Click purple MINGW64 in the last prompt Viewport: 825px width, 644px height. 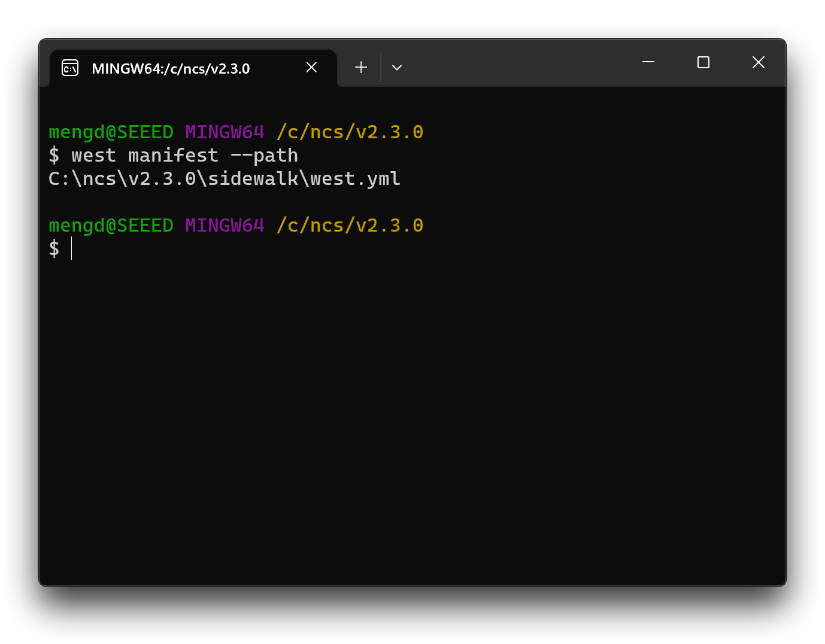click(x=225, y=226)
